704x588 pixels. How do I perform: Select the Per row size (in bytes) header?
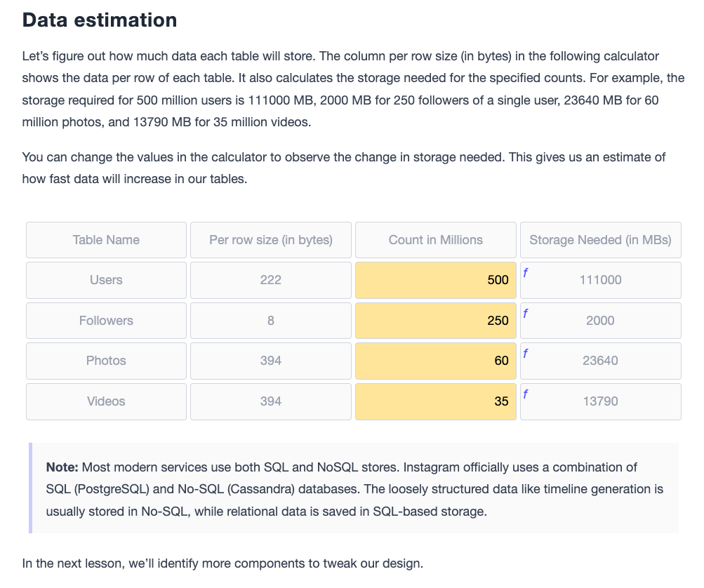pyautogui.click(x=271, y=240)
